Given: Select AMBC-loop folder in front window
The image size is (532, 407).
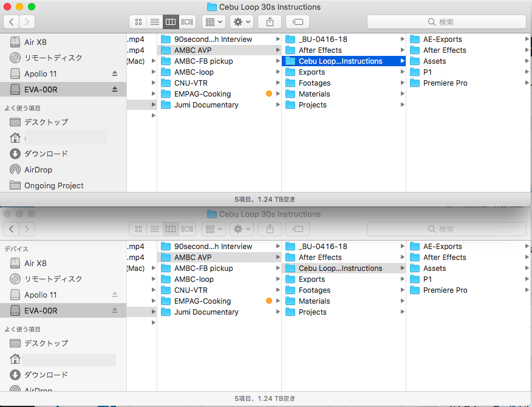Looking at the screenshot, I should pyautogui.click(x=219, y=72).
